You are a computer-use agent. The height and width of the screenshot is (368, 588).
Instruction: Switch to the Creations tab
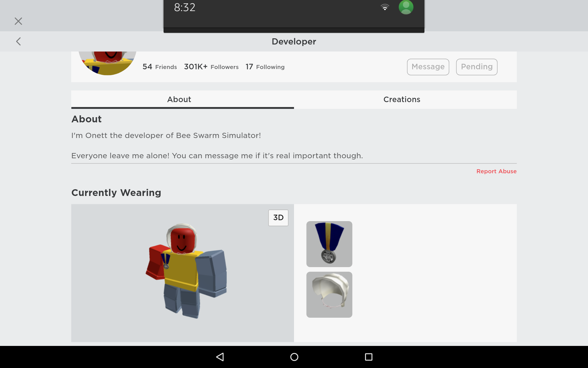coord(402,99)
